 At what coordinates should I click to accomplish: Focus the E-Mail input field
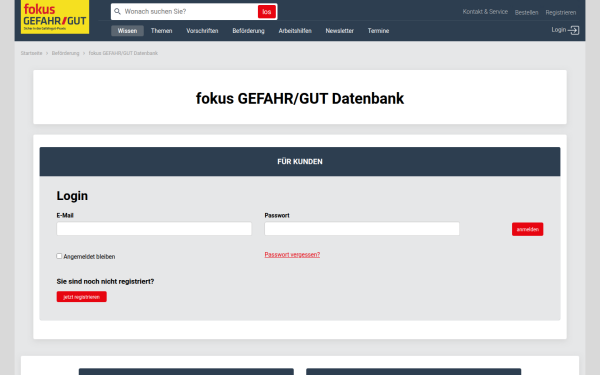(x=154, y=229)
